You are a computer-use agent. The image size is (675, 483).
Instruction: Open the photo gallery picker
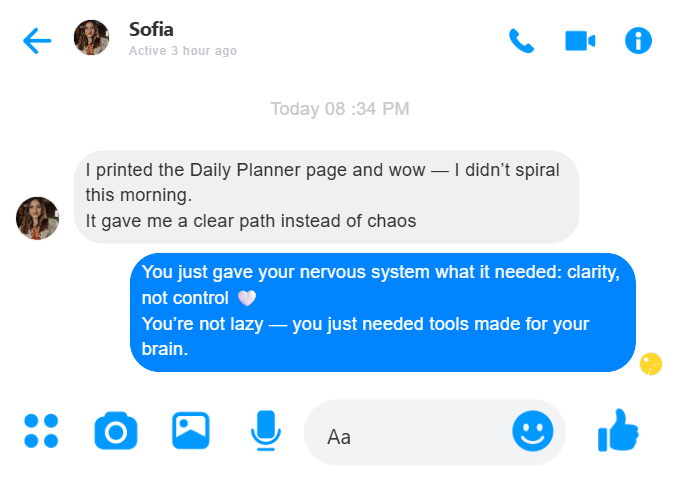pyautogui.click(x=190, y=431)
